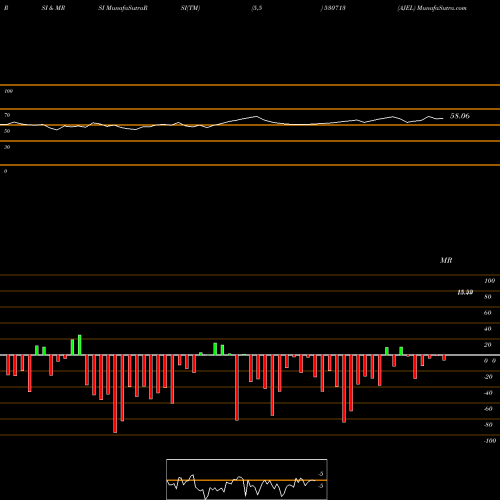Viewport: 500px width, 500px height.
Task: Click the 60 label on MR axis
Action: [488, 313]
